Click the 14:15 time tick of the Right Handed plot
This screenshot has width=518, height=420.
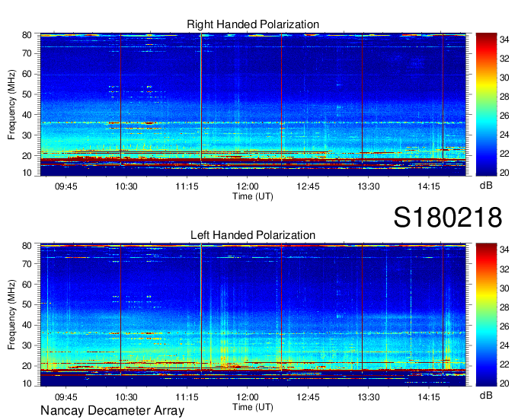click(x=429, y=186)
